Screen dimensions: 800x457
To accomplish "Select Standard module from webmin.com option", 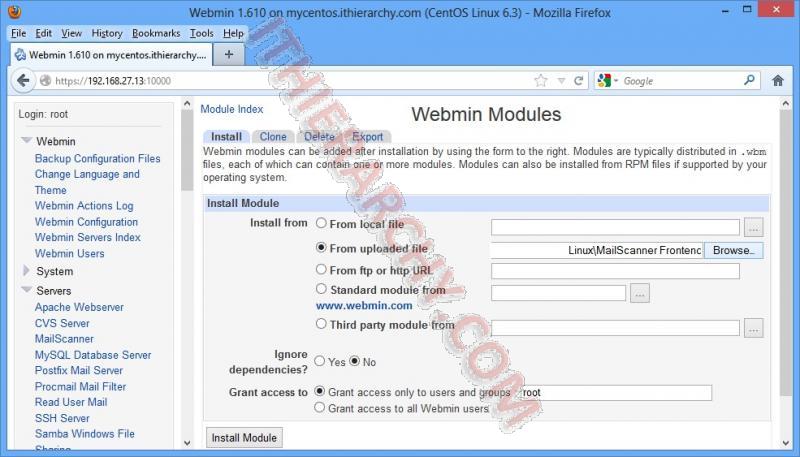I will coord(321,289).
